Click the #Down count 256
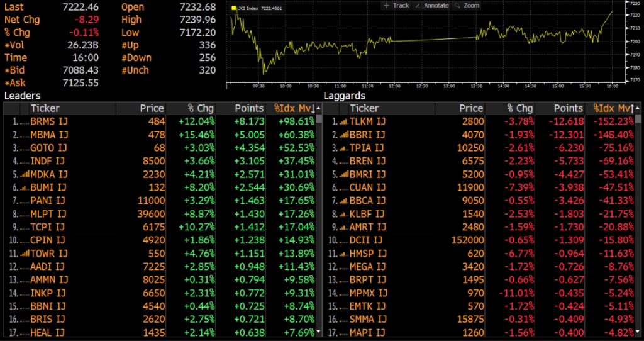This screenshot has height=341, width=644. (208, 58)
